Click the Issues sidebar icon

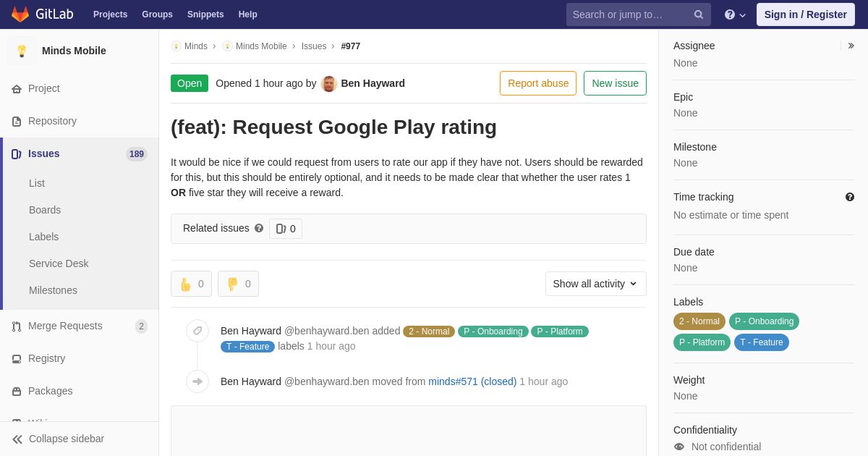click(17, 154)
